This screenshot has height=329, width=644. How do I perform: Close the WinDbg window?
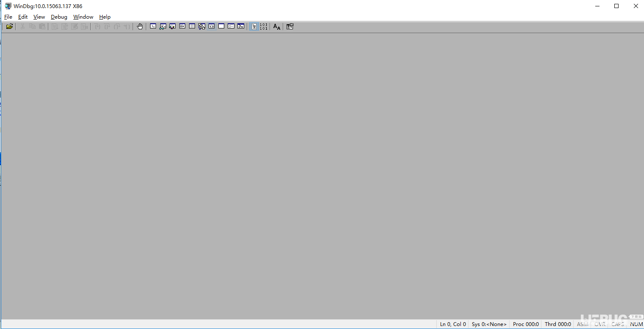[x=636, y=6]
